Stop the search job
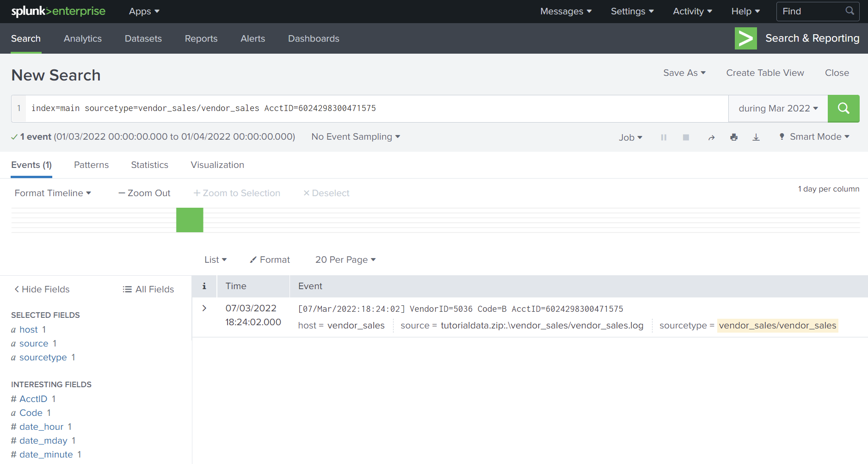This screenshot has height=464, width=868. click(x=686, y=137)
